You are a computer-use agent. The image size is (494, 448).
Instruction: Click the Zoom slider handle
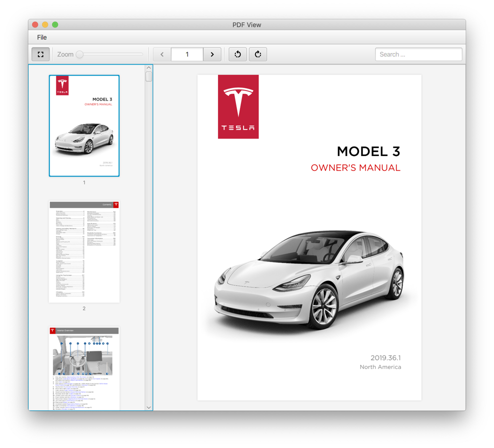tap(80, 54)
